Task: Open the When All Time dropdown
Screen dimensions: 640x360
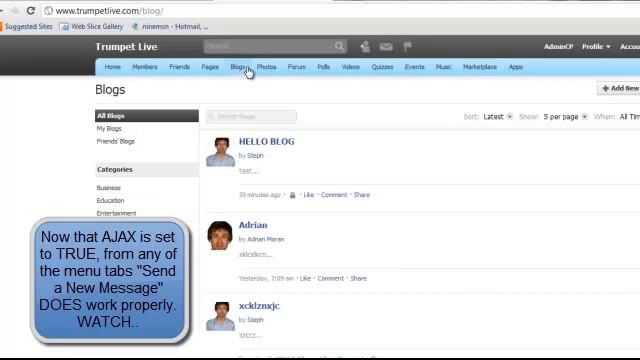Action: click(629, 117)
